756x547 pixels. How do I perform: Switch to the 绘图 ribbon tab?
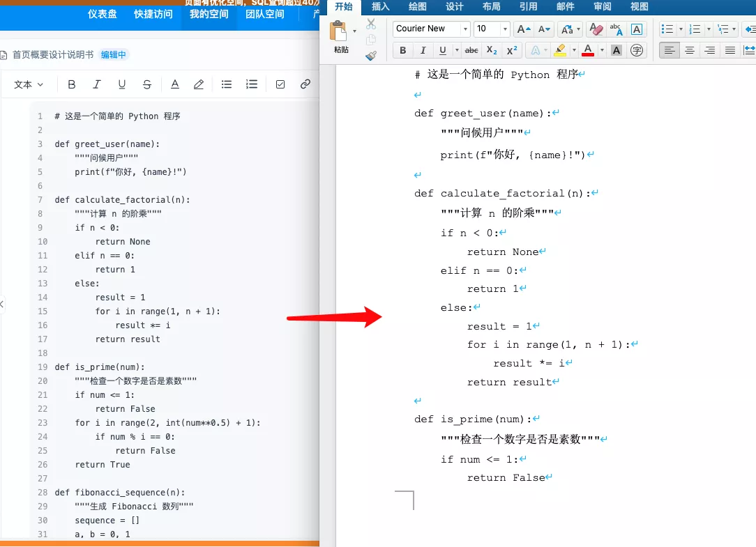coord(418,6)
